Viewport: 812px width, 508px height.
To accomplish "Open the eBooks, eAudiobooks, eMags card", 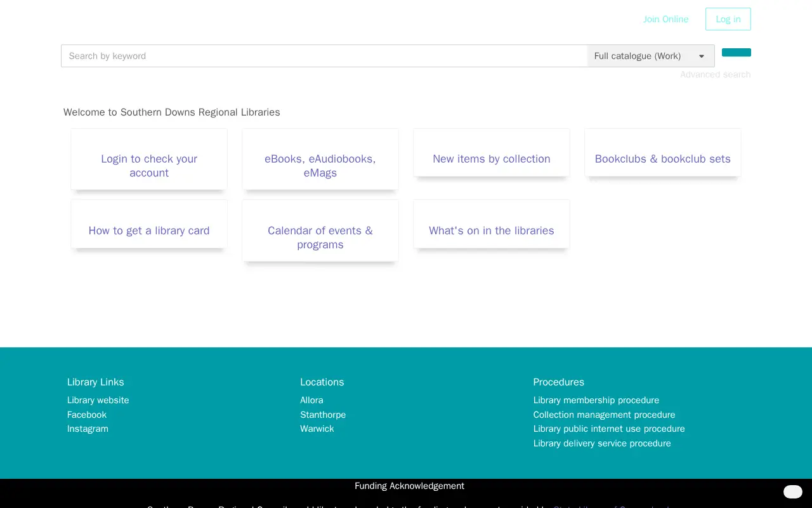I will coord(320,159).
